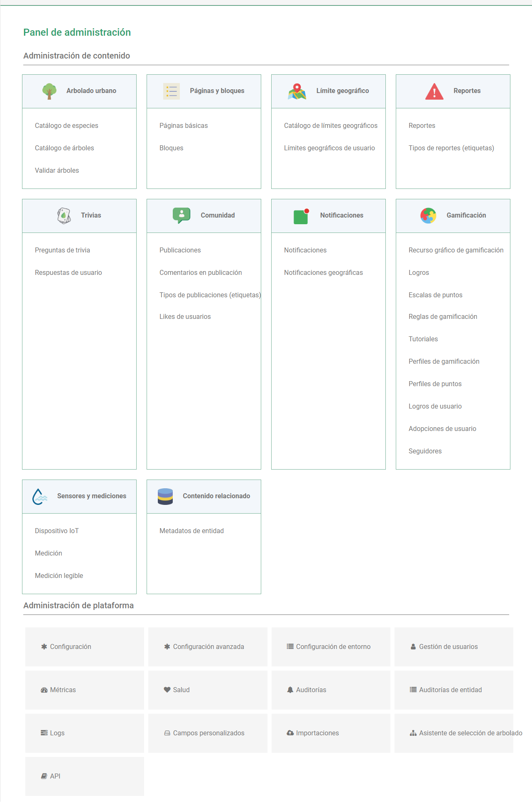Click the water drop Sensores icon

[x=40, y=496]
